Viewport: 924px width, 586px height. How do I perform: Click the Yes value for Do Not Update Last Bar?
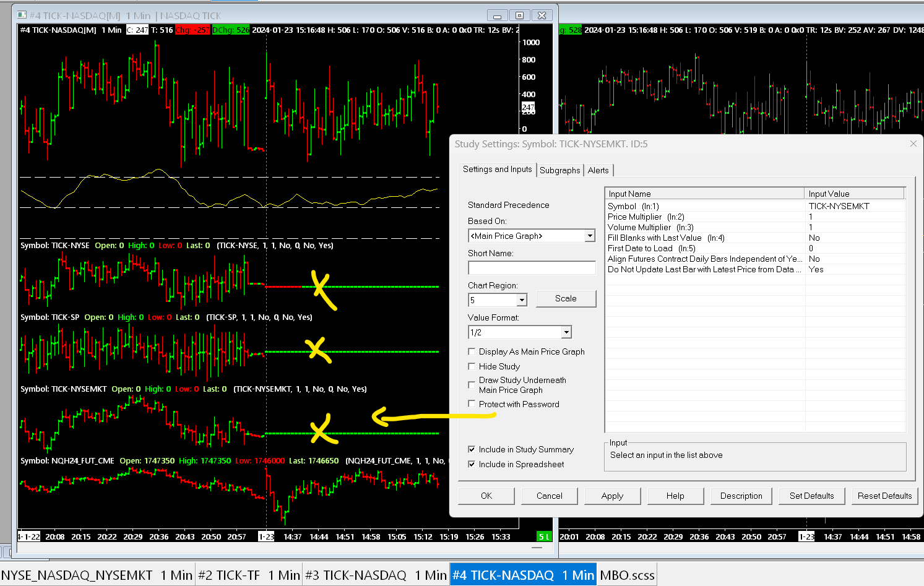(x=816, y=269)
